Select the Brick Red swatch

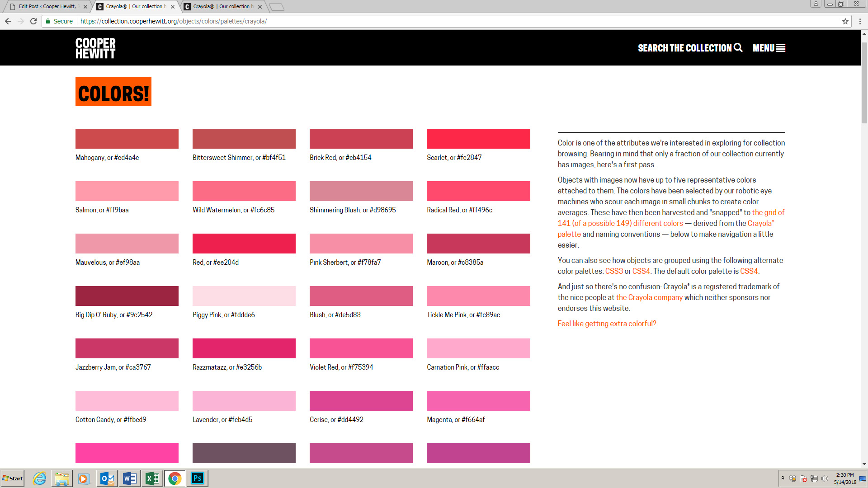click(361, 139)
